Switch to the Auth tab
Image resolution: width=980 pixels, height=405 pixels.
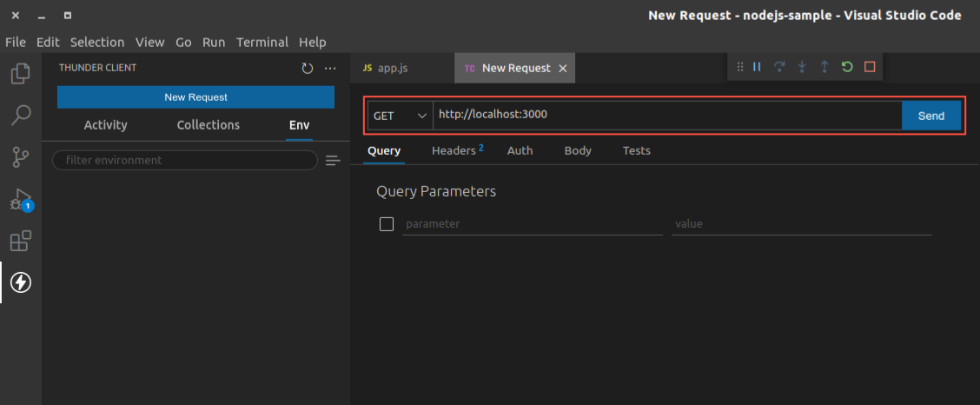[x=520, y=150]
